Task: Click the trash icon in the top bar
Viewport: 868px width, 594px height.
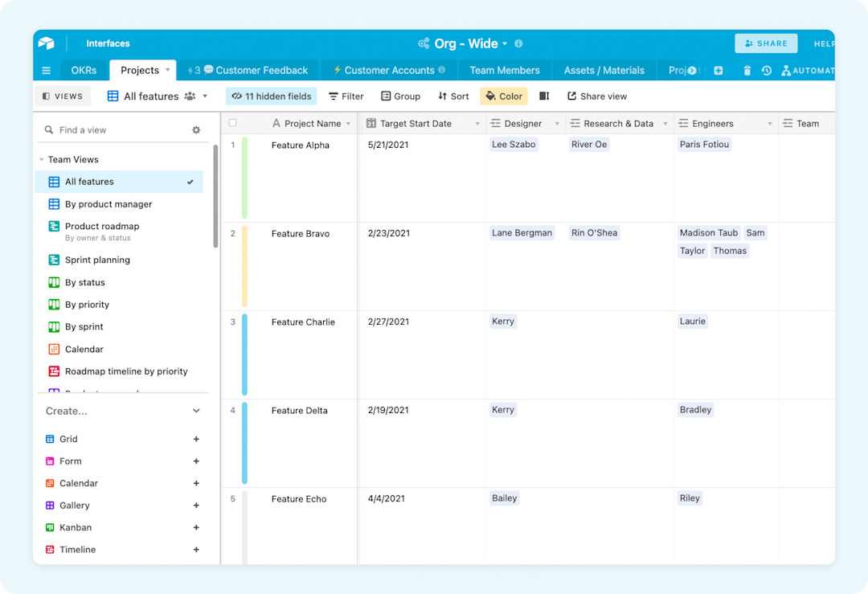Action: [x=747, y=70]
